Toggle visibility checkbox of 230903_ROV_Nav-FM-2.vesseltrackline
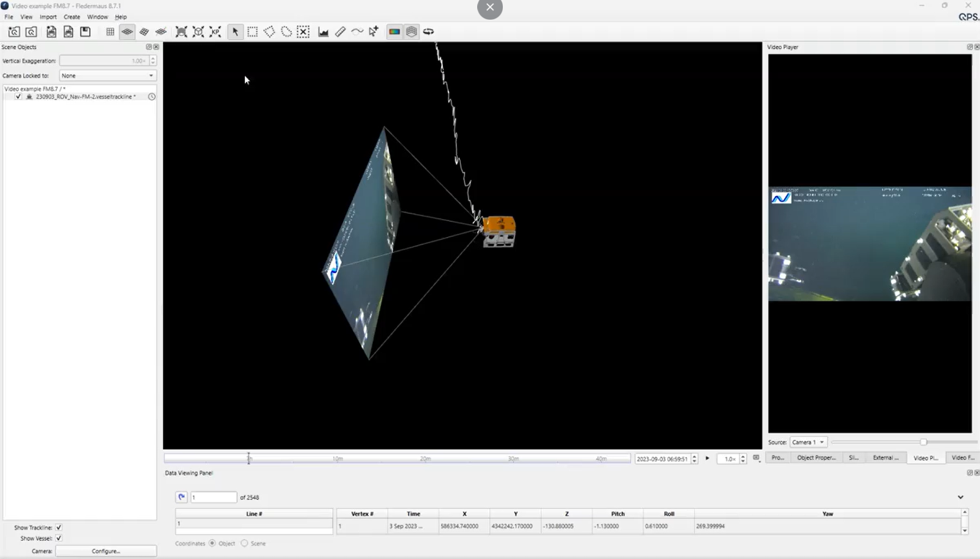980x559 pixels. point(18,97)
